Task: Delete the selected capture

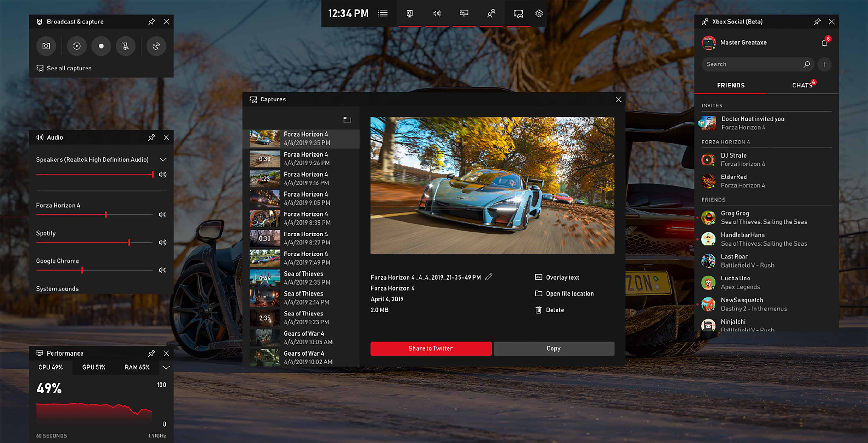Action: coord(550,310)
